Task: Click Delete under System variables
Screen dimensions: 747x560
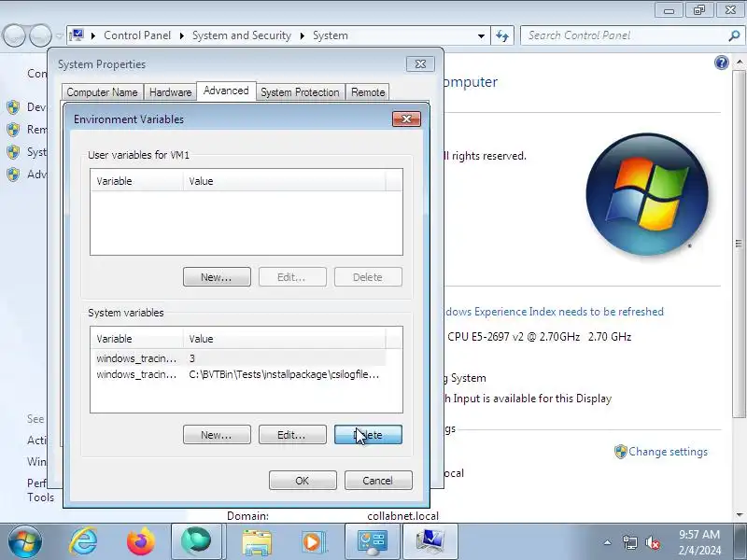Action: pyautogui.click(x=368, y=435)
